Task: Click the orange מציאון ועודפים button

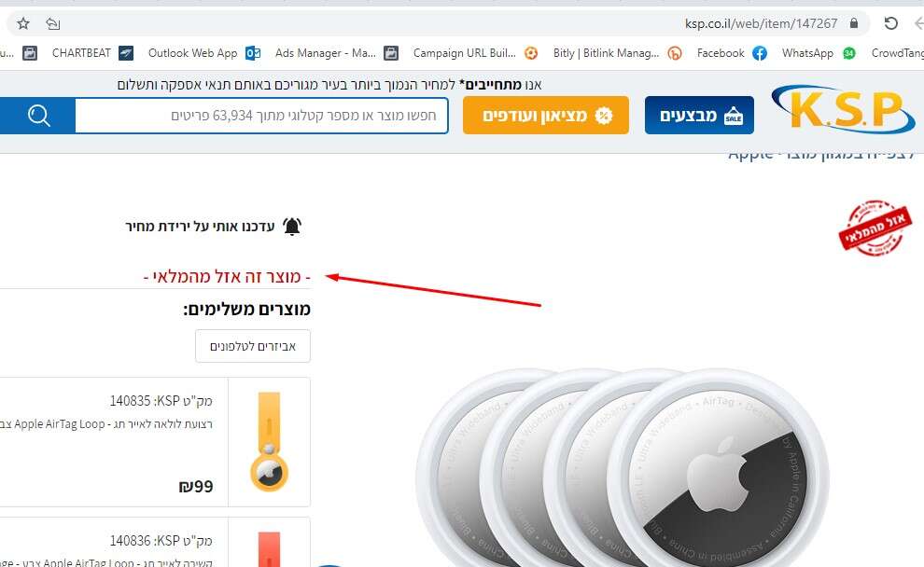Action: 546,116
